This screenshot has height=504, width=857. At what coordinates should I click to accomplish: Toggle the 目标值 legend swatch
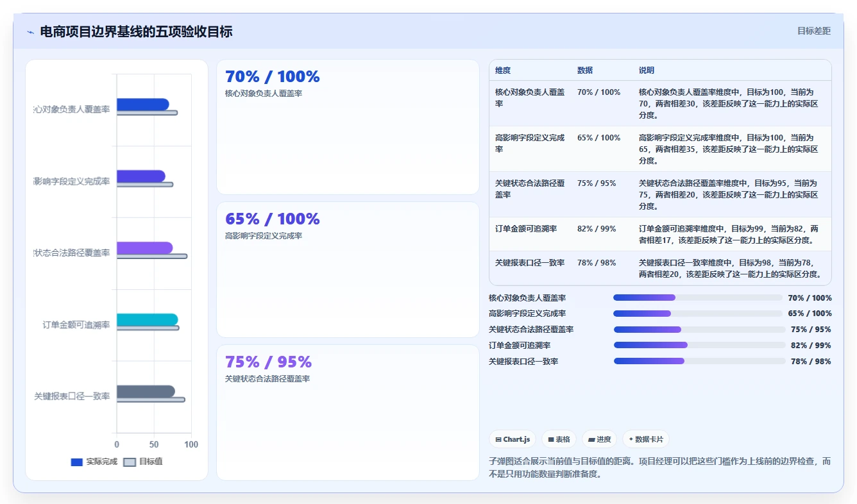pyautogui.click(x=130, y=462)
